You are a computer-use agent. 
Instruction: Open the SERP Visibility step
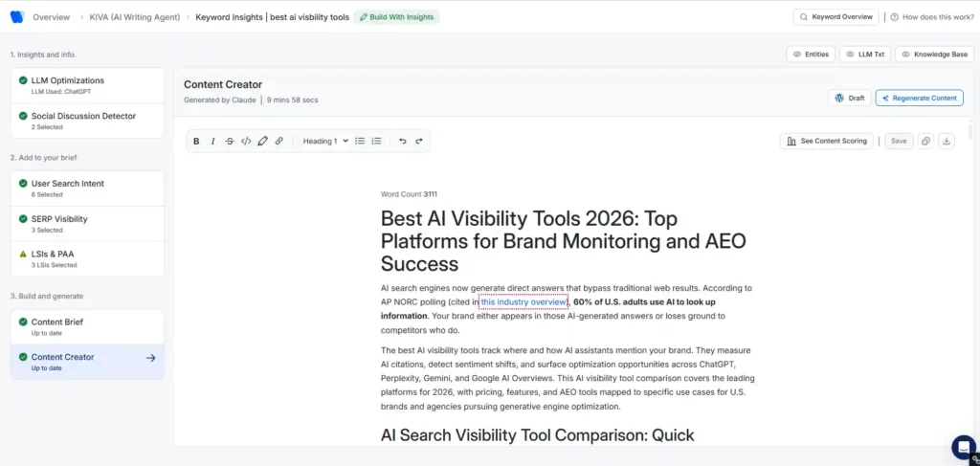[x=87, y=224]
